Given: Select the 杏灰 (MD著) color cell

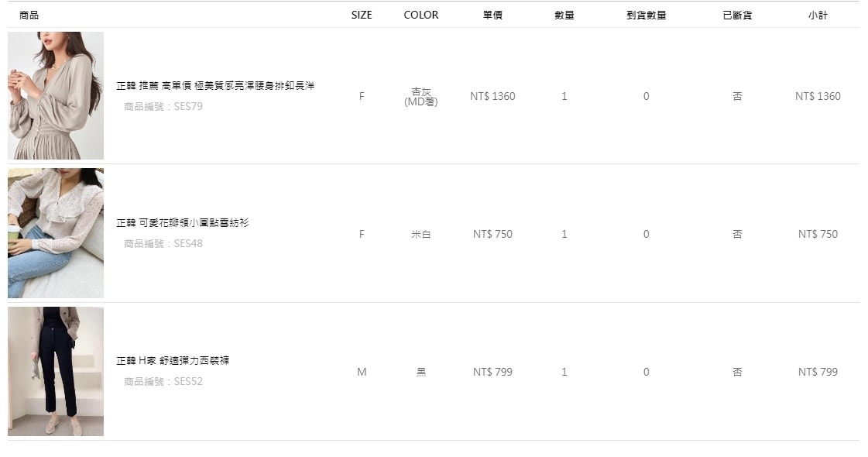Looking at the screenshot, I should [421, 97].
